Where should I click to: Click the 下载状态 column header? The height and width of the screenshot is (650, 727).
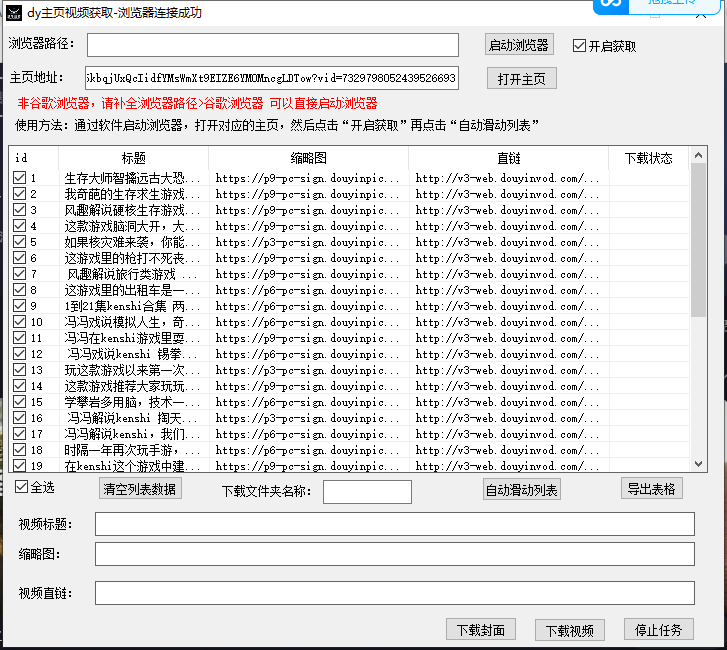tap(648, 158)
